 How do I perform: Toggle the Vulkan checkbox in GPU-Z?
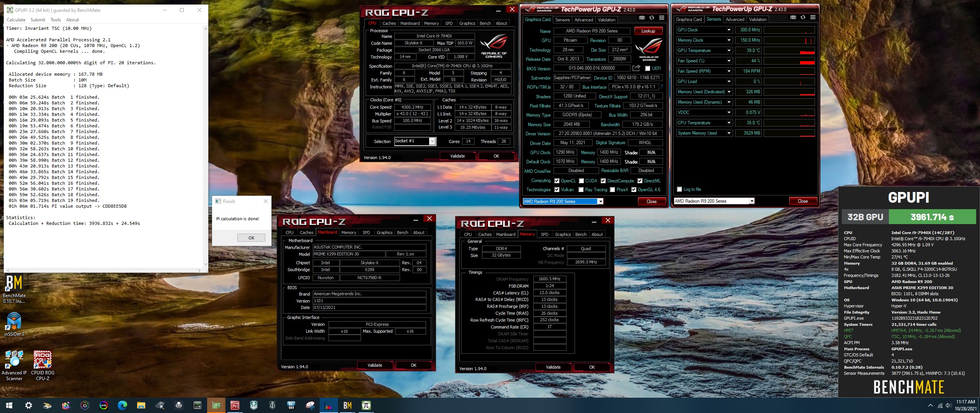click(x=557, y=190)
